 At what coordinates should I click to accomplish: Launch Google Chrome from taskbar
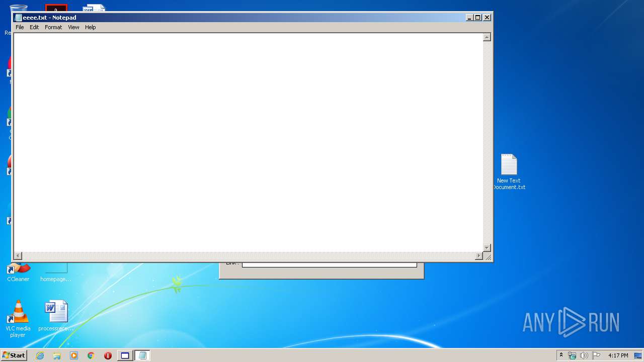pos(91,355)
